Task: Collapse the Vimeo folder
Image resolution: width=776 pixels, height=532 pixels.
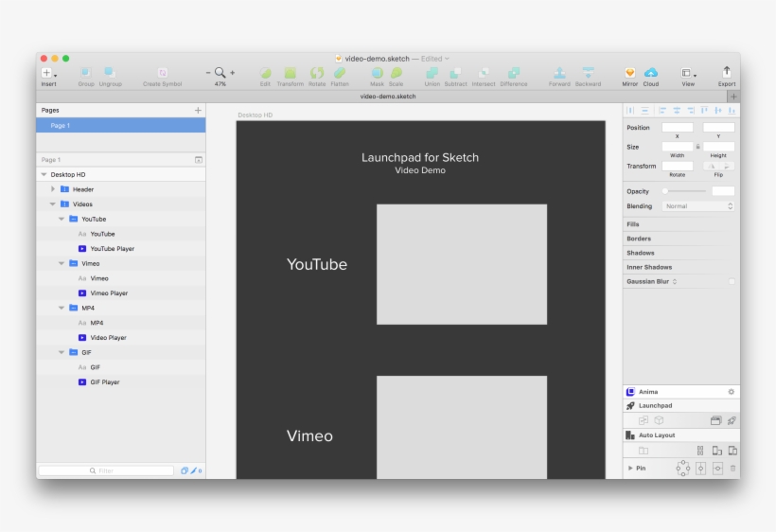Action: pyautogui.click(x=62, y=263)
